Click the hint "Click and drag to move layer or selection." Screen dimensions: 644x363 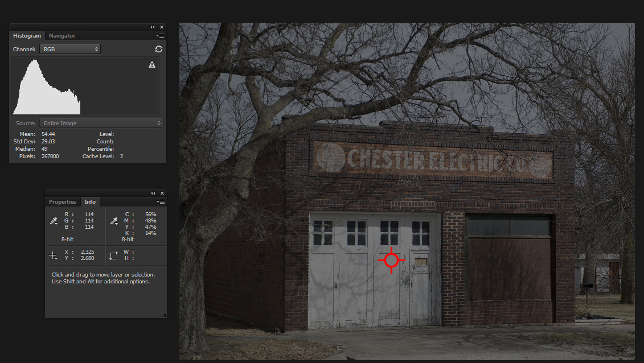coord(103,275)
